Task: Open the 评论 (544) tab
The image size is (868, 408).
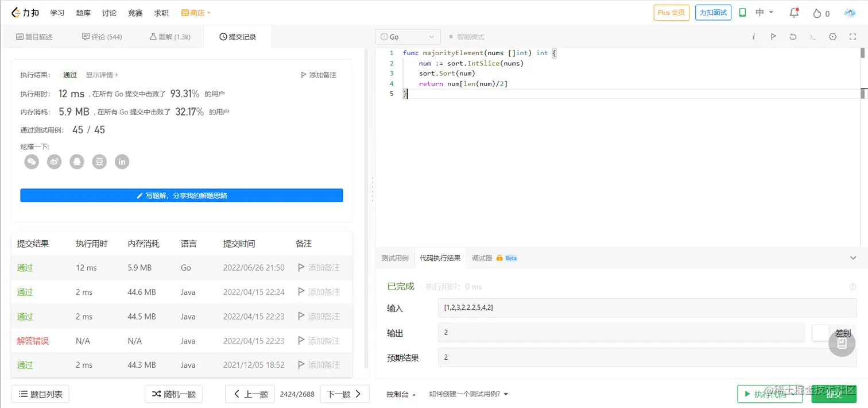Action: click(102, 37)
